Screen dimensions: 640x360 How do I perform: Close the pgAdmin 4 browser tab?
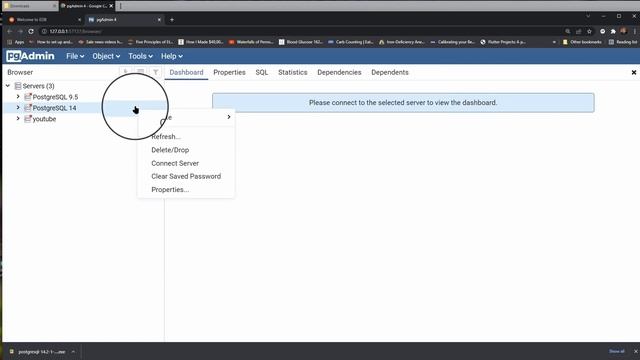[159, 20]
